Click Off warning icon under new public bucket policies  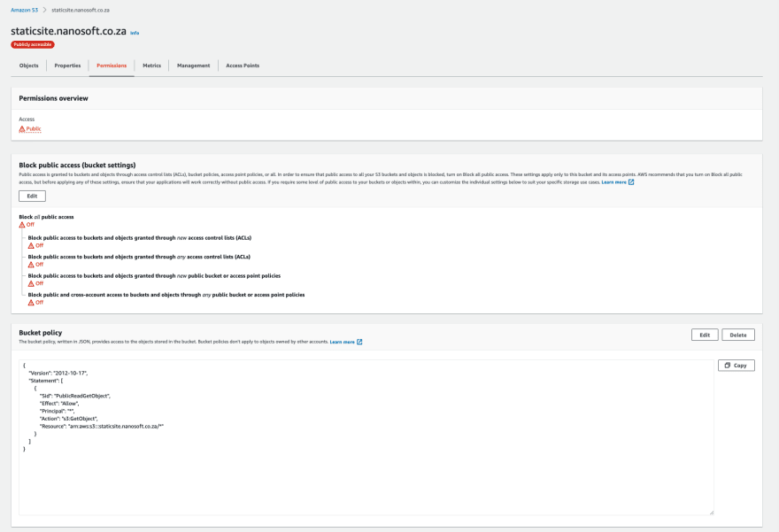pyautogui.click(x=31, y=283)
